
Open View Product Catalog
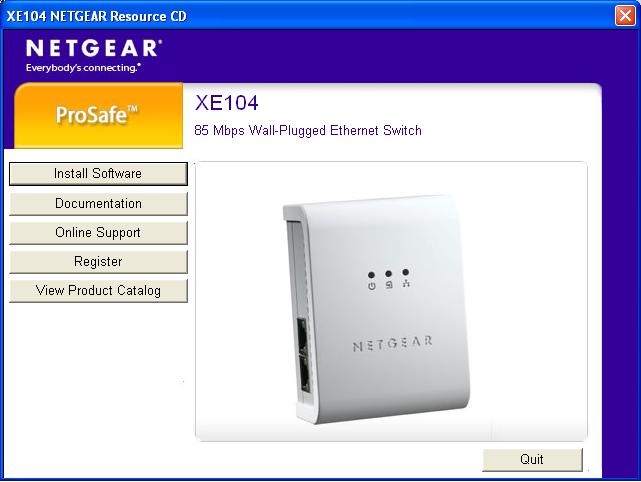[x=98, y=291]
